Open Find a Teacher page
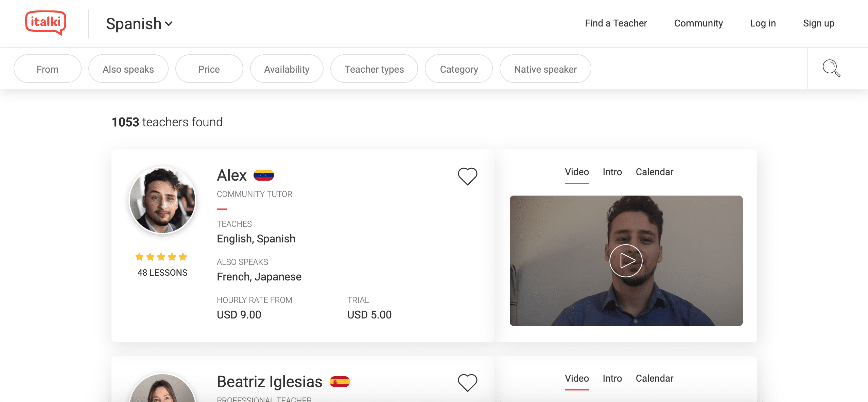This screenshot has width=868, height=402. pos(616,23)
